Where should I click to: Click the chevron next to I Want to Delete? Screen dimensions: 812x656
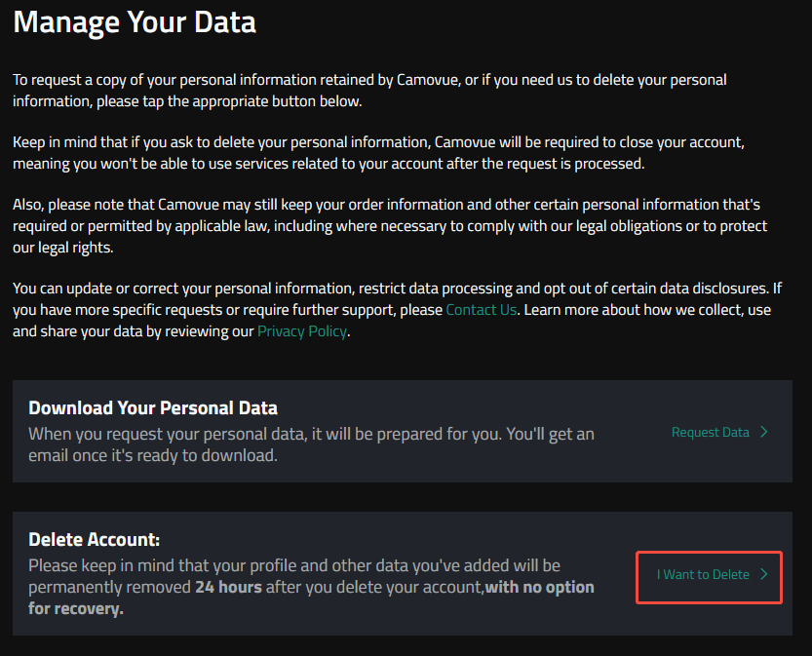click(764, 574)
